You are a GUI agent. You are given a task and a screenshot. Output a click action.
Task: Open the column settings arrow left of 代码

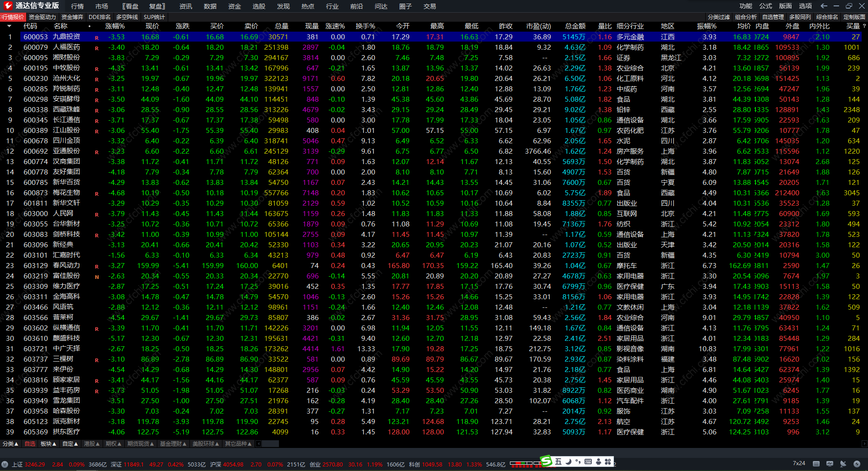click(x=9, y=26)
